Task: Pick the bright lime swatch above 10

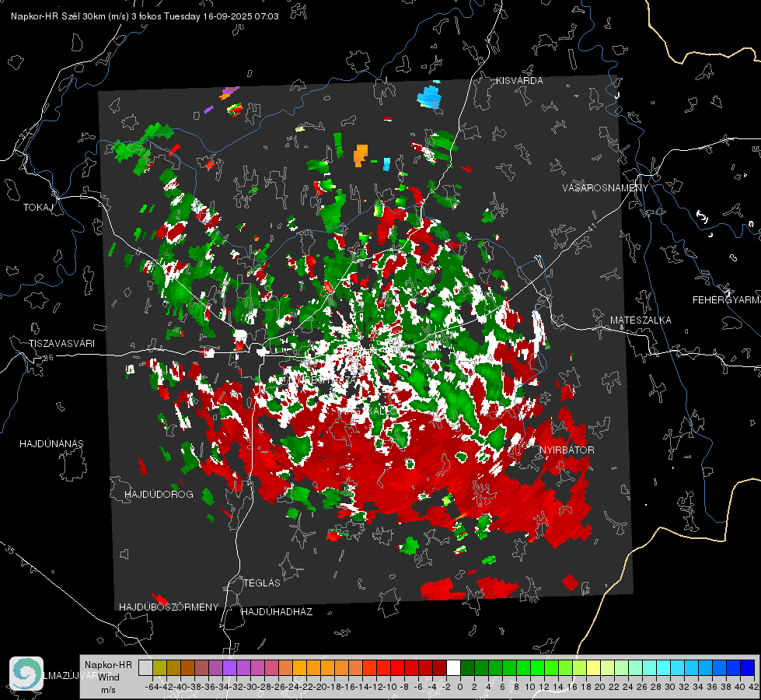Action: click(537, 667)
